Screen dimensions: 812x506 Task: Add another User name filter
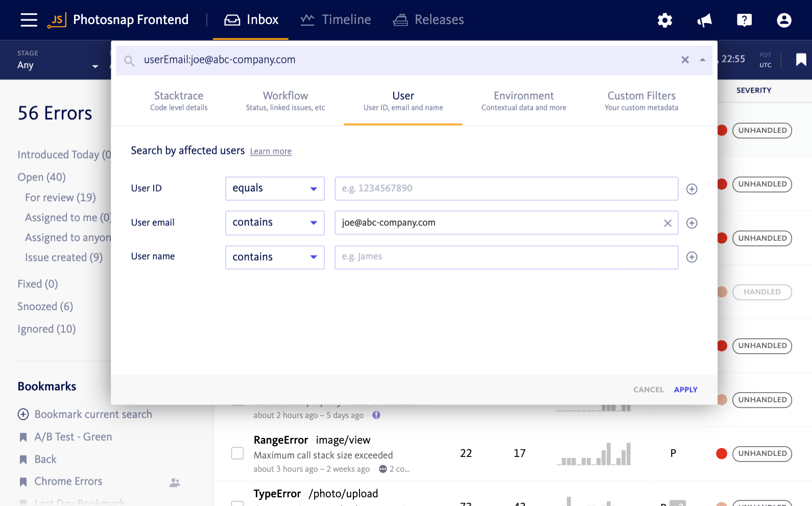[x=692, y=257]
